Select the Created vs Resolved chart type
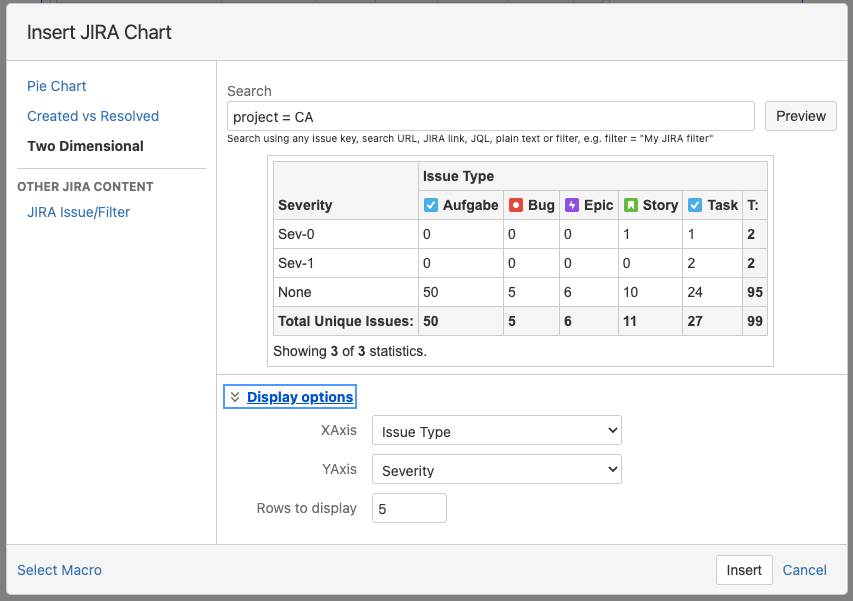 tap(92, 116)
